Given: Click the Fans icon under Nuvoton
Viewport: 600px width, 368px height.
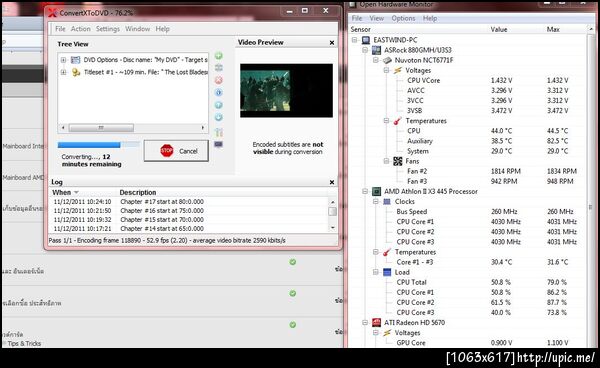Looking at the screenshot, I should point(398,161).
